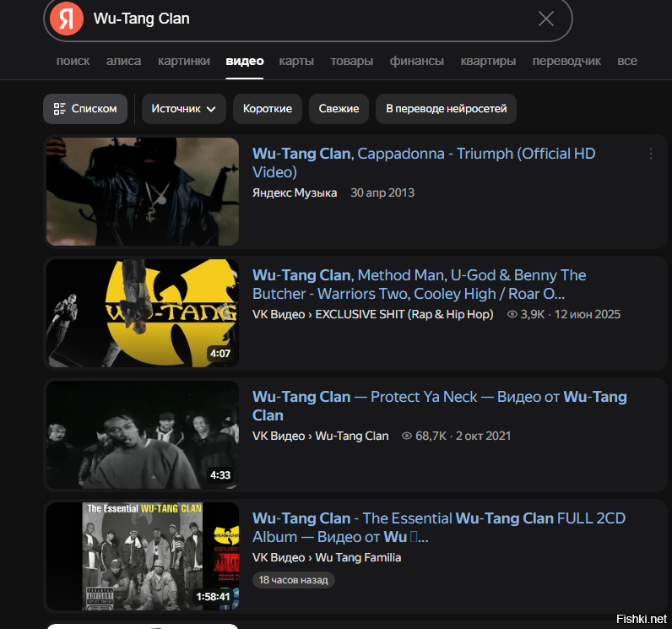Open the Warriors Two, Cooley High title link
This screenshot has width=672, height=629.
click(x=419, y=285)
